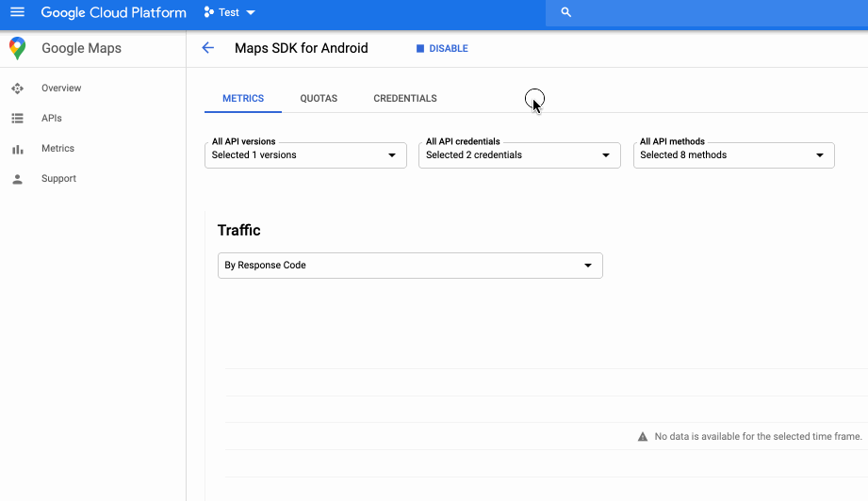868x501 pixels.
Task: Open the hamburger navigation menu
Action: (17, 11)
